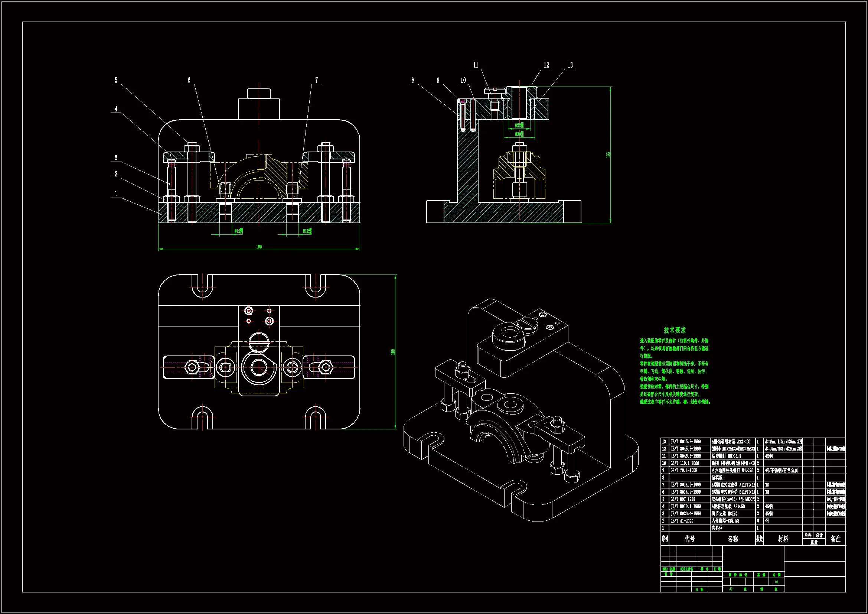Select the 技术要求 heading text
The height and width of the screenshot is (614, 868).
coord(675,330)
